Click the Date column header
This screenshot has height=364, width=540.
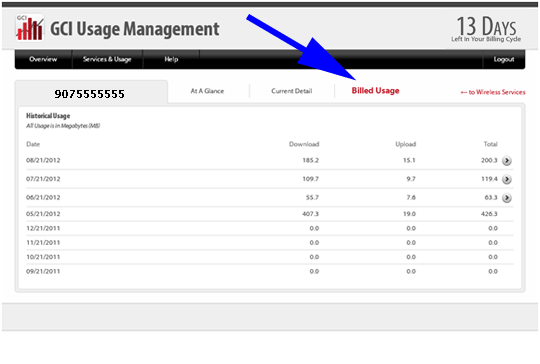click(x=33, y=144)
